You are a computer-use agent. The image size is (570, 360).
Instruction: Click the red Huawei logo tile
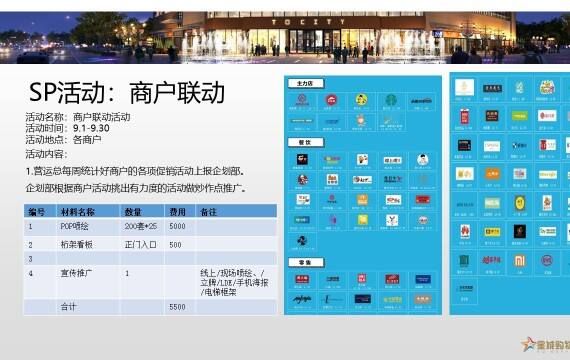tap(464, 231)
